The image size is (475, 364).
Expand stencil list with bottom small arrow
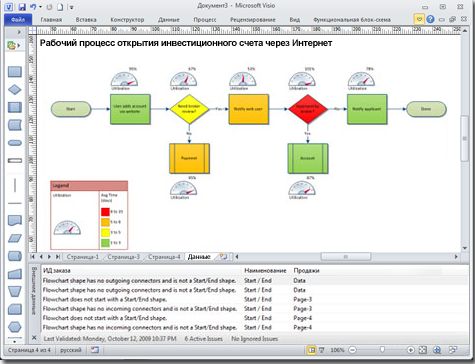pyautogui.click(x=14, y=342)
